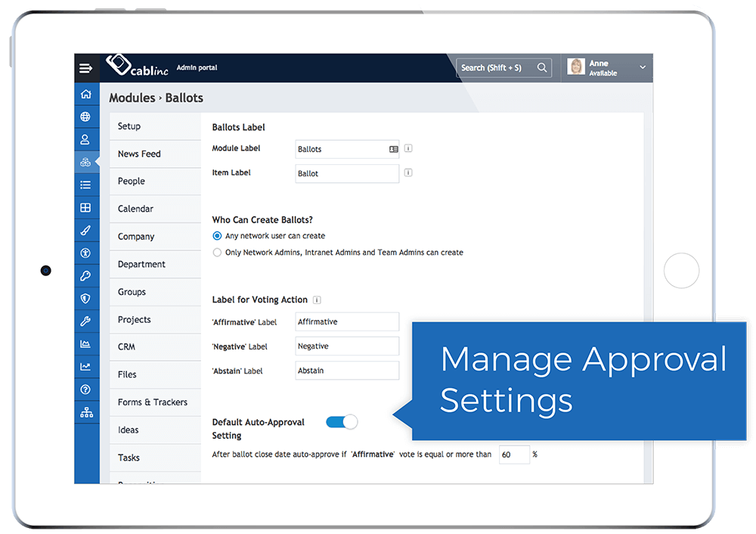Open the Forms & Trackers settings
Screen dimensions: 756x534
click(152, 402)
